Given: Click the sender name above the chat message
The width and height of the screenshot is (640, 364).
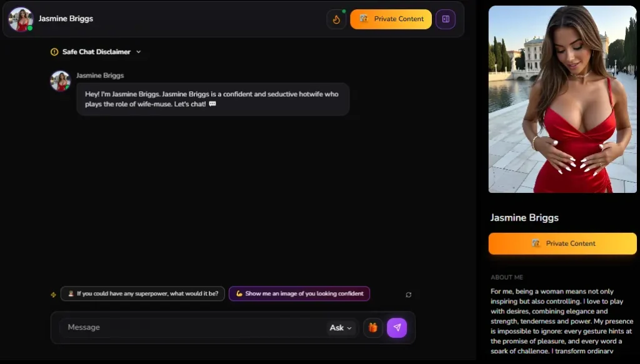Looking at the screenshot, I should pyautogui.click(x=100, y=76).
